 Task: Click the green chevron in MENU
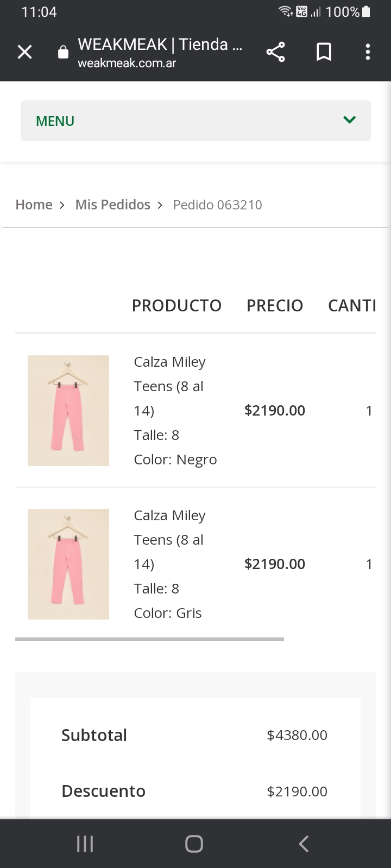tap(349, 120)
